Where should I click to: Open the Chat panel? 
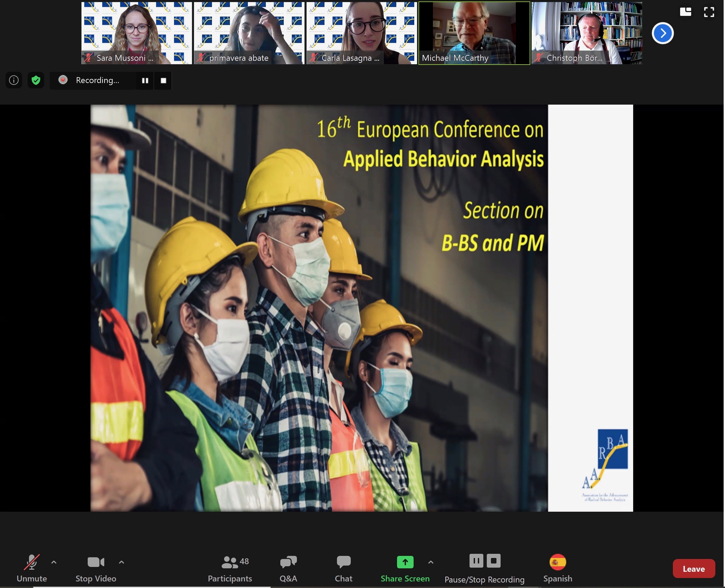click(x=344, y=568)
